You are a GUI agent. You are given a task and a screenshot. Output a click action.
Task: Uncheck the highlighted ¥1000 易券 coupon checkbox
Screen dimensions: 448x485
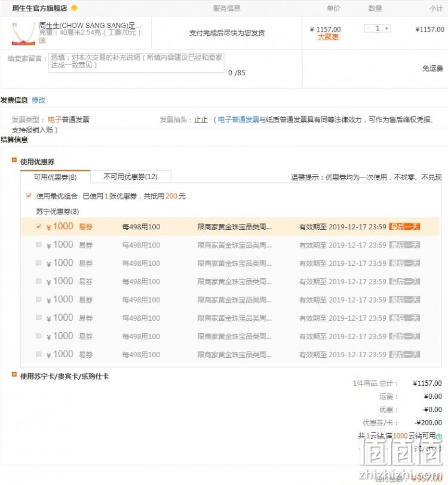(39, 226)
